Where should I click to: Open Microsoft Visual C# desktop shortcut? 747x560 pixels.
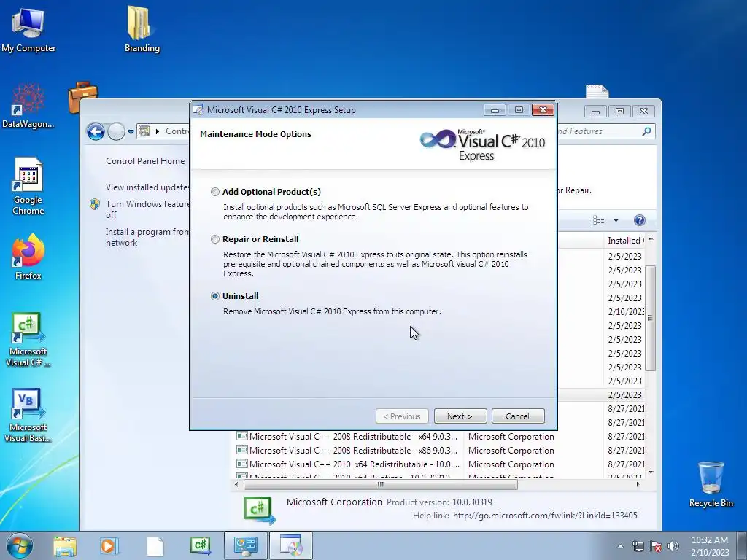pyautogui.click(x=28, y=340)
